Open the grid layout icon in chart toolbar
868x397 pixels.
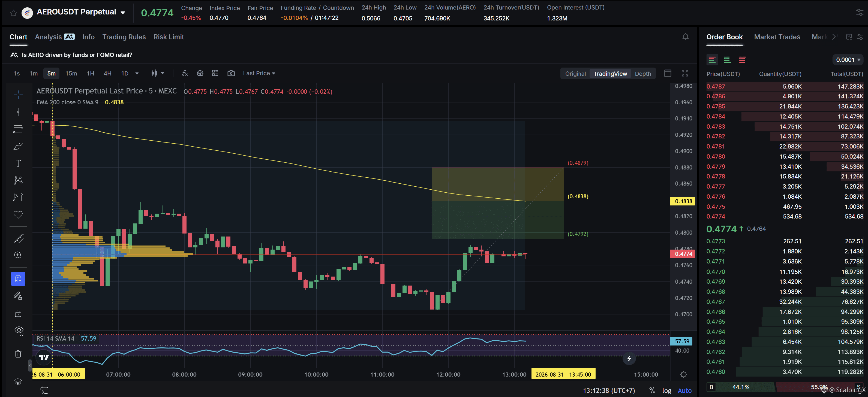click(215, 73)
